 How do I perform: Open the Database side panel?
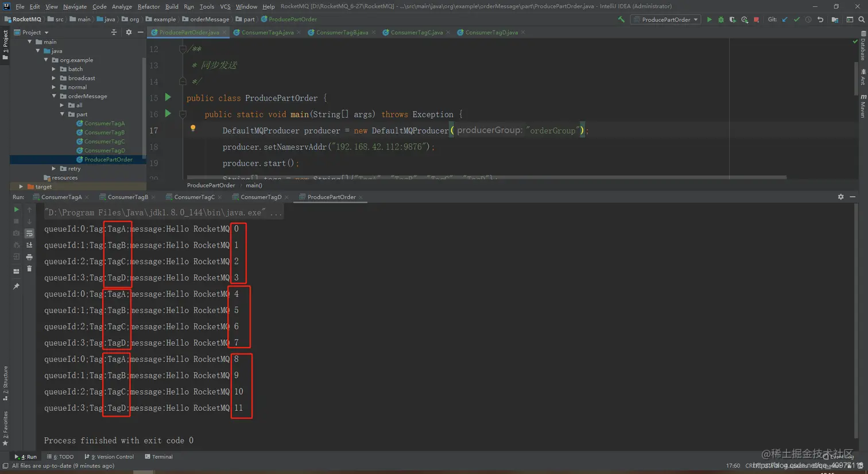coord(863,46)
